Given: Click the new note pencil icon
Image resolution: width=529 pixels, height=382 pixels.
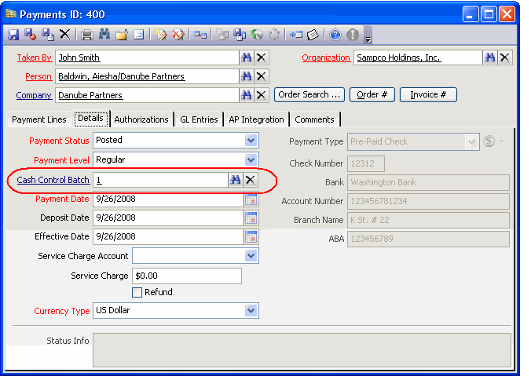Looking at the screenshot, I should 161,34.
